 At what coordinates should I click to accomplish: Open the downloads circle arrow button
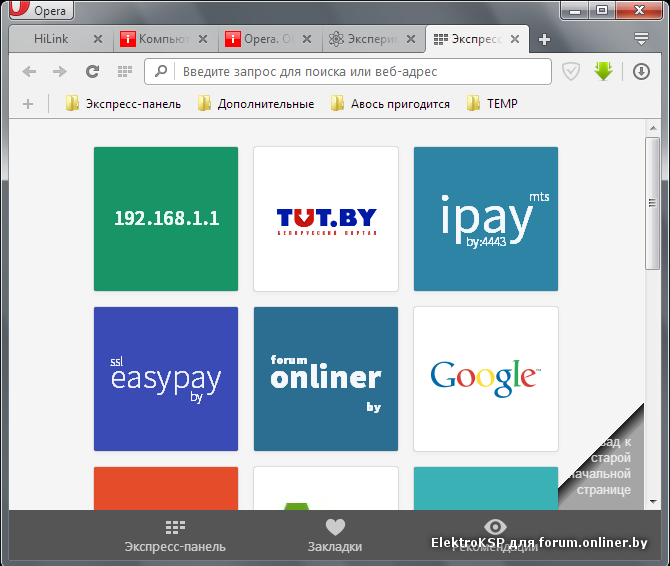(641, 71)
